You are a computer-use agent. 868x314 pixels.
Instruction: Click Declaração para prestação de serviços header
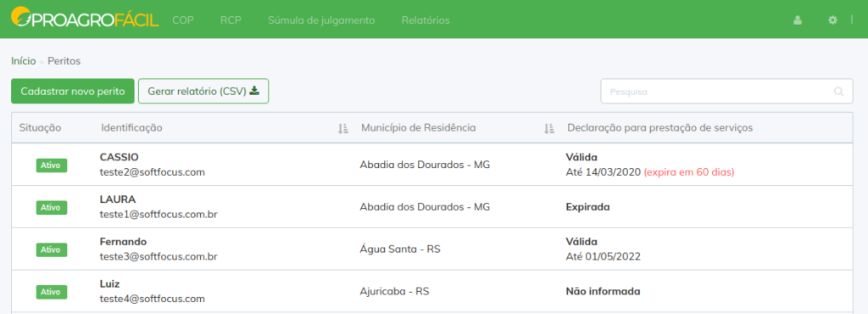pos(659,128)
